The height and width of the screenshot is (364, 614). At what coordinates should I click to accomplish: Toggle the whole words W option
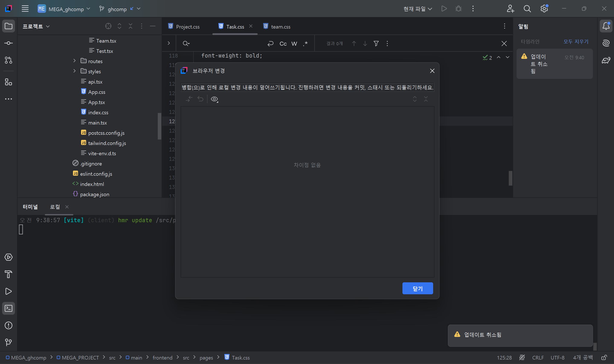(x=294, y=44)
